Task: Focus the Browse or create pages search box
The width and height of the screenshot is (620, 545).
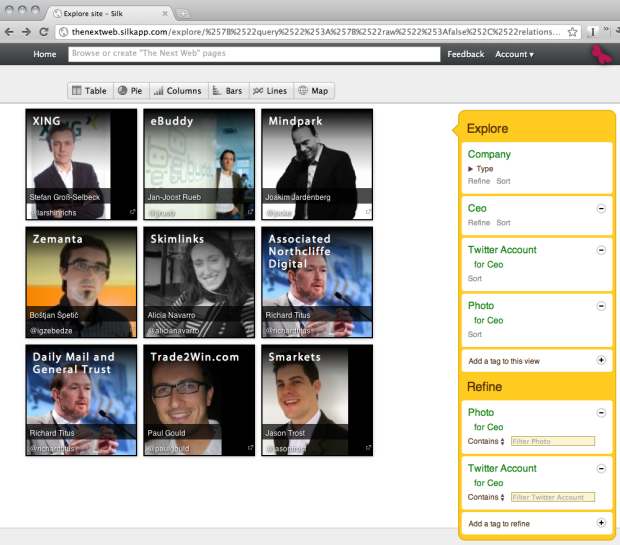Action: click(254, 54)
